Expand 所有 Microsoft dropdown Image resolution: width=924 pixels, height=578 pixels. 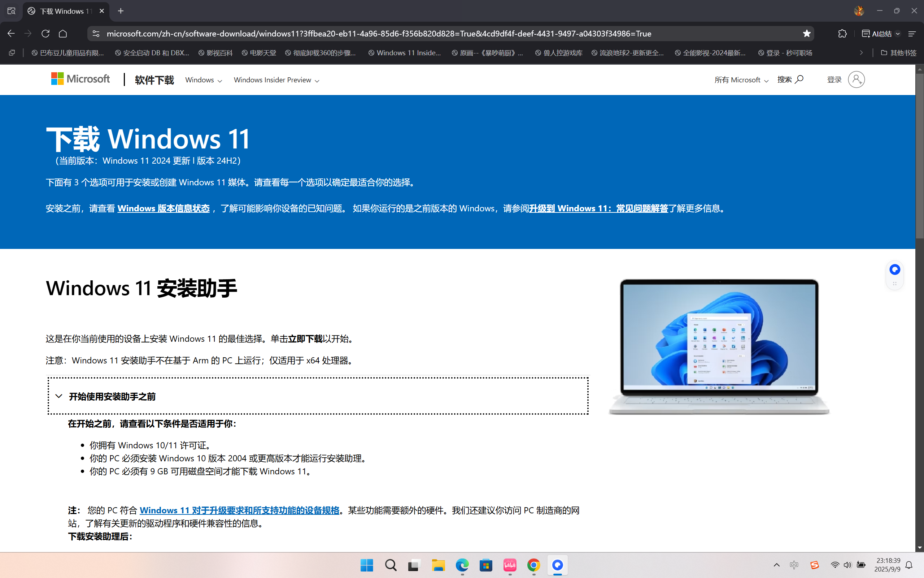coord(741,80)
